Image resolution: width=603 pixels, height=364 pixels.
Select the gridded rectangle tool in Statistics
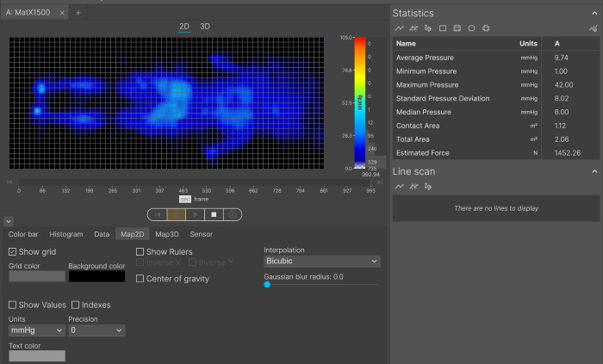(x=457, y=28)
